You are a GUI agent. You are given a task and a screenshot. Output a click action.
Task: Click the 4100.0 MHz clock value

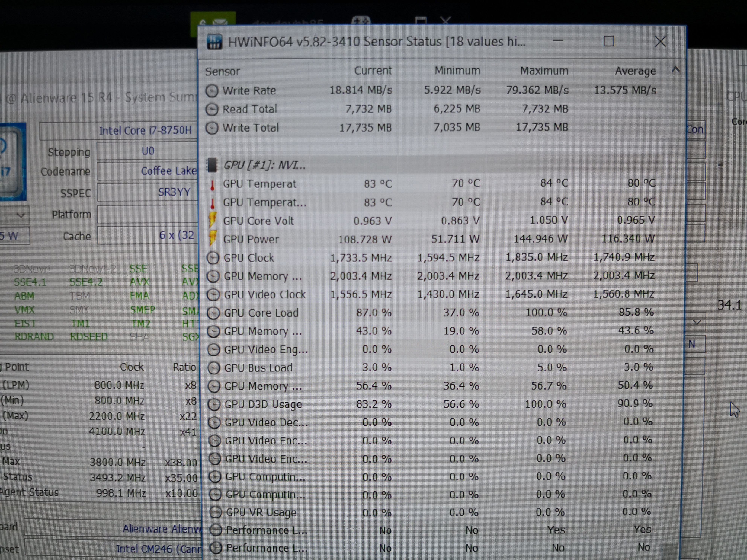[117, 432]
